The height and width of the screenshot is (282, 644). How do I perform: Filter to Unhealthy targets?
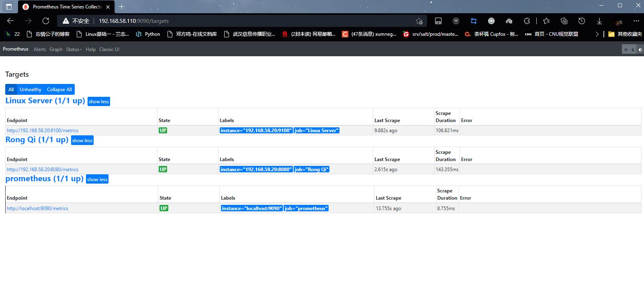pyautogui.click(x=31, y=90)
